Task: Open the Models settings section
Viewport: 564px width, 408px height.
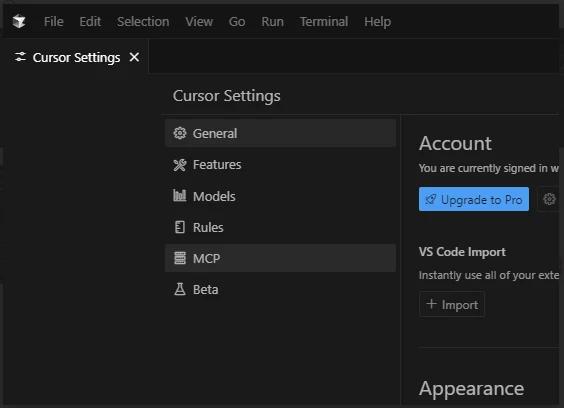Action: pos(280,196)
